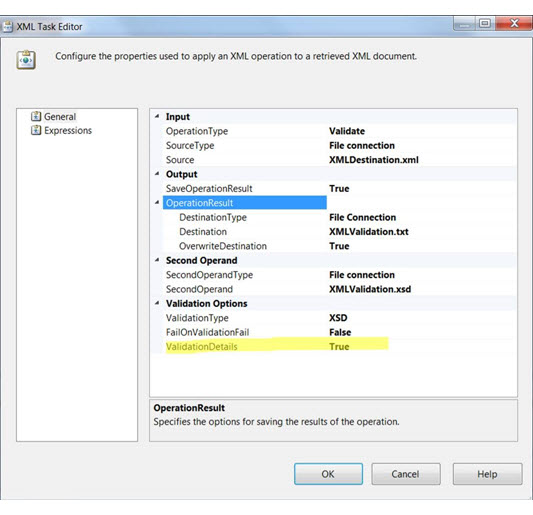Open the Help button
This screenshot has width=533, height=515.
[x=487, y=474]
